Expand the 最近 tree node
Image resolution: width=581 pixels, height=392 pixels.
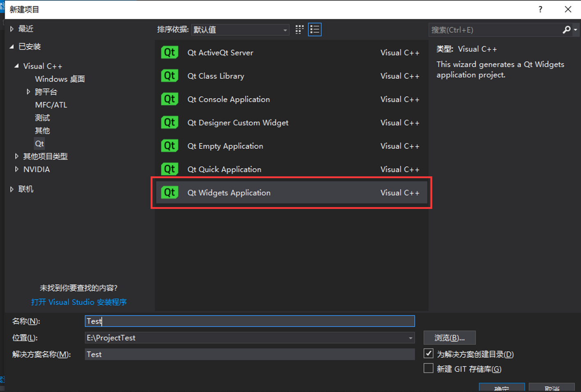tap(12, 29)
